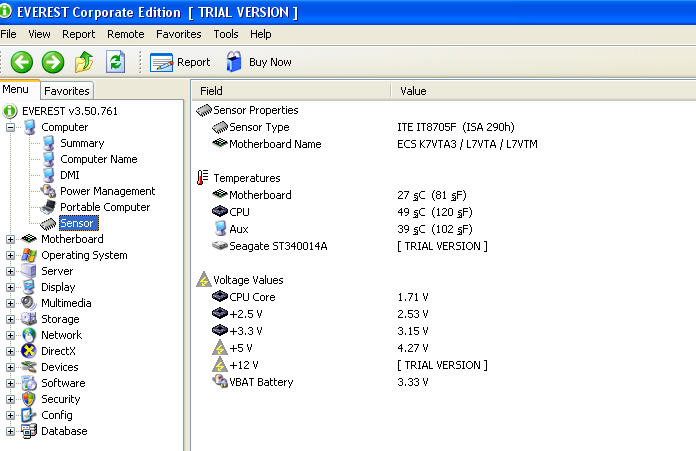Viewport: 696px width, 451px height.
Task: Select the Seagate ST340014A row
Action: tap(444, 246)
